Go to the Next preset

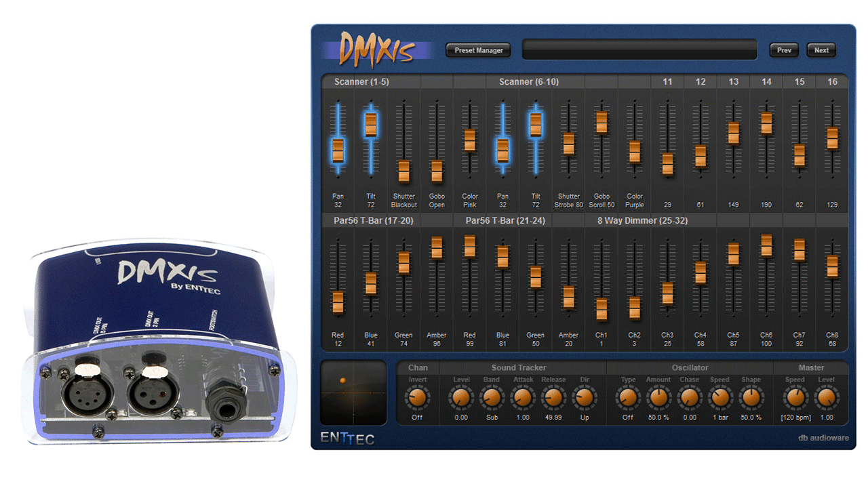coord(821,50)
